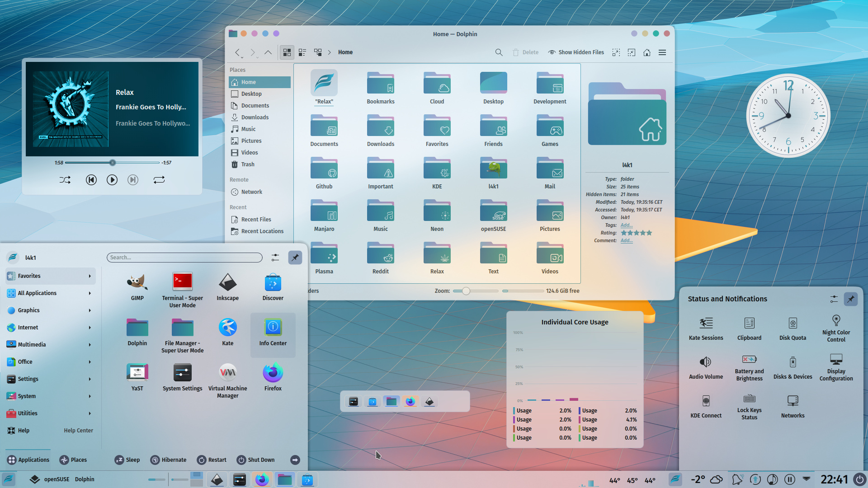868x488 pixels.
Task: Open Clipboard in Status and Notifications
Action: tap(749, 329)
